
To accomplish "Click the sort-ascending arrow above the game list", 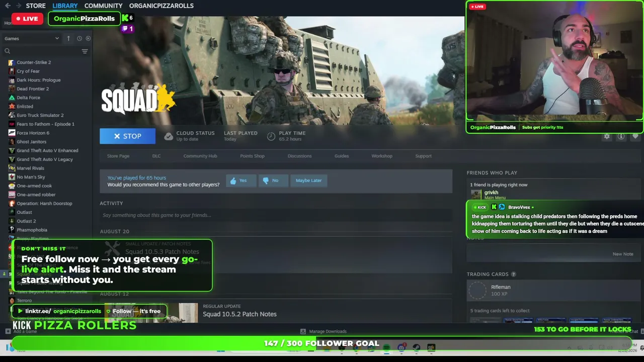I will click(68, 38).
